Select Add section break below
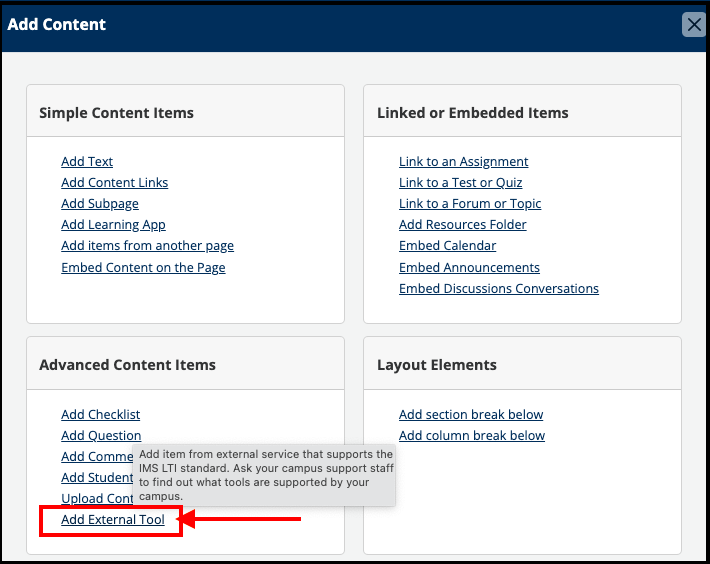The height and width of the screenshot is (564, 710). 471,414
